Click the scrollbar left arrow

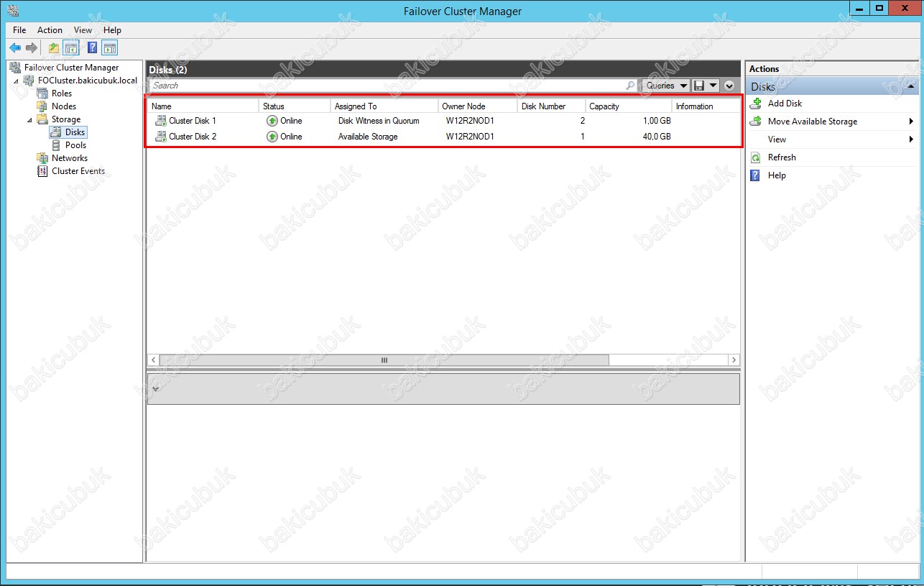click(154, 360)
